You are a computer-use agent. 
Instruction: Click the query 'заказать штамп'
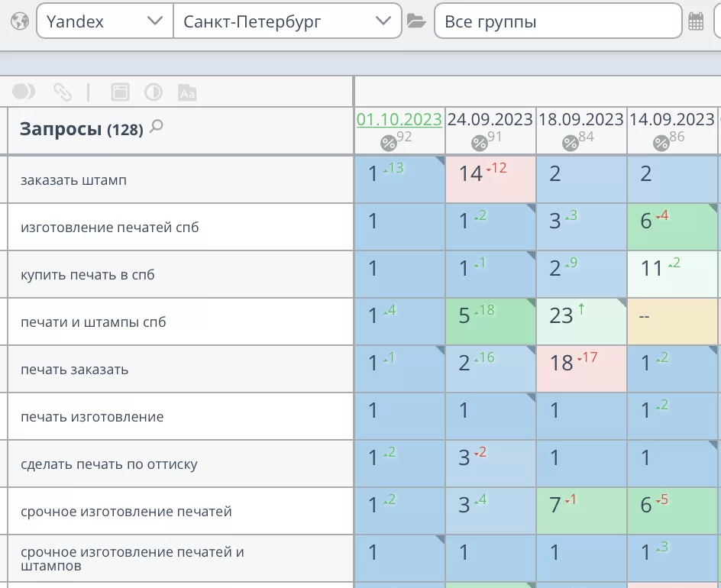(73, 180)
